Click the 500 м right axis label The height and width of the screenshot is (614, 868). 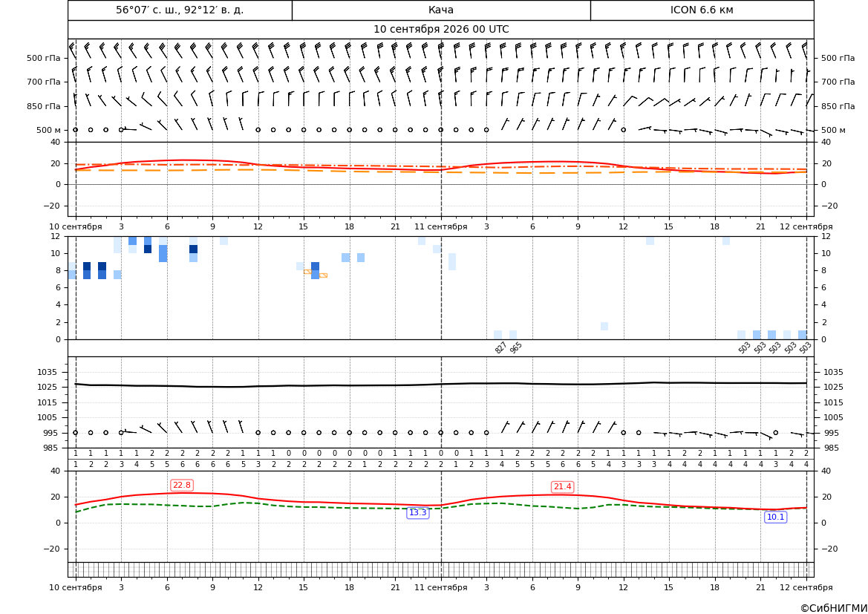click(833, 130)
